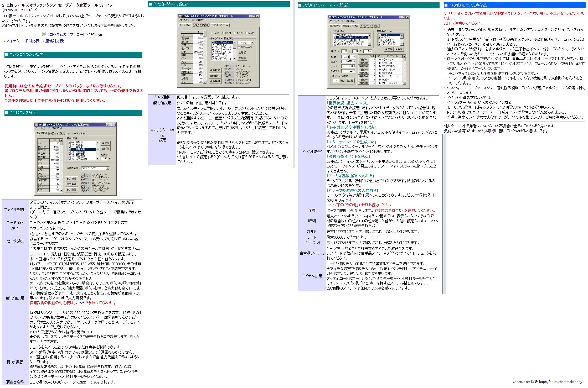The image size is (588, 388).
Task: Click the 修得率 input field showing 100
Action: pos(104,158)
